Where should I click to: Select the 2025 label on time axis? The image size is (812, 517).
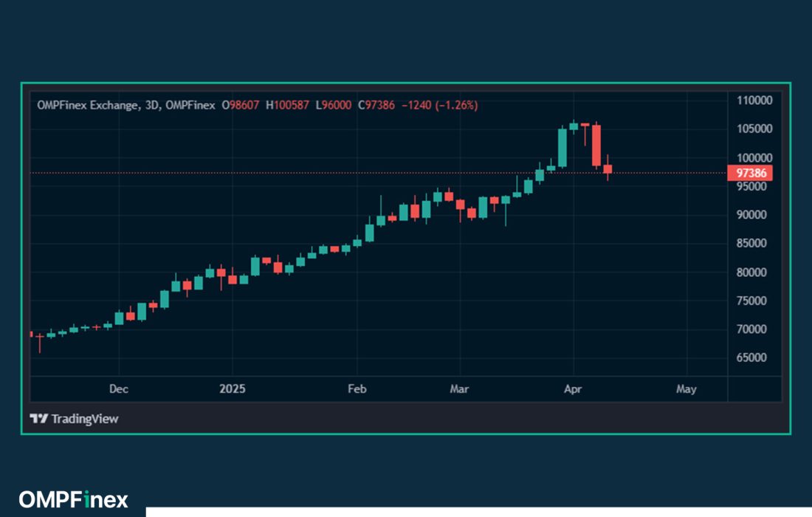pyautogui.click(x=232, y=389)
